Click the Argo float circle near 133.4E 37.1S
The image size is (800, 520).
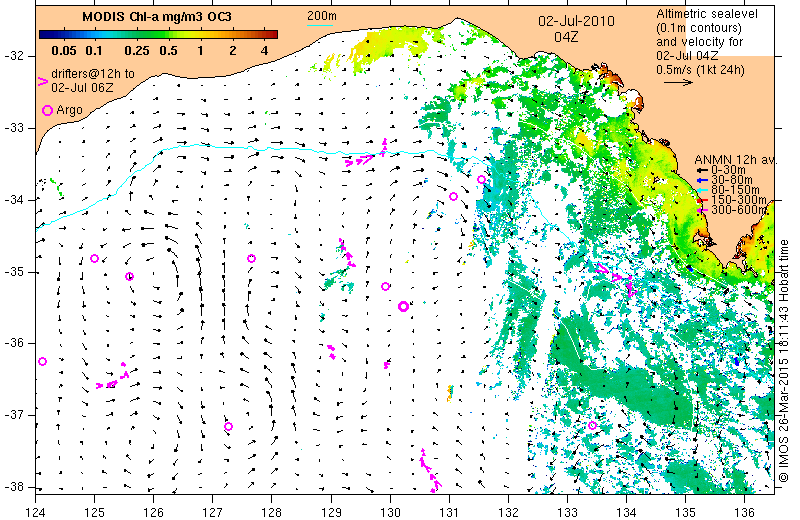[592, 426]
